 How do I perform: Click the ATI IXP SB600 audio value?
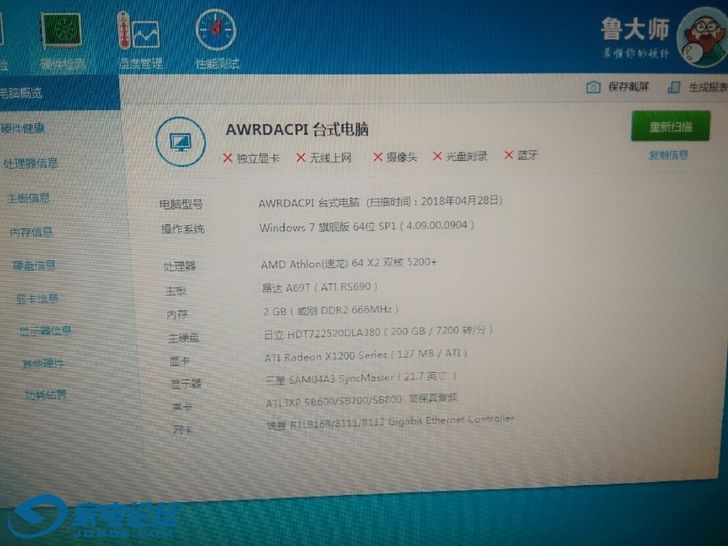[361, 400]
